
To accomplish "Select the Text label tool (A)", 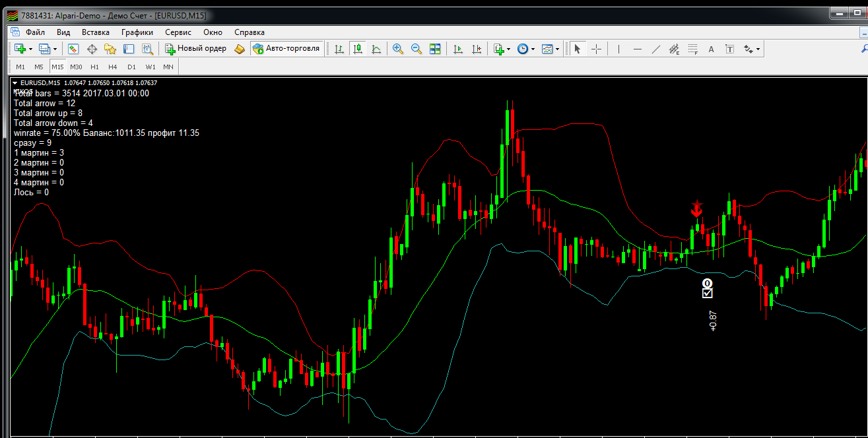I will [x=711, y=49].
